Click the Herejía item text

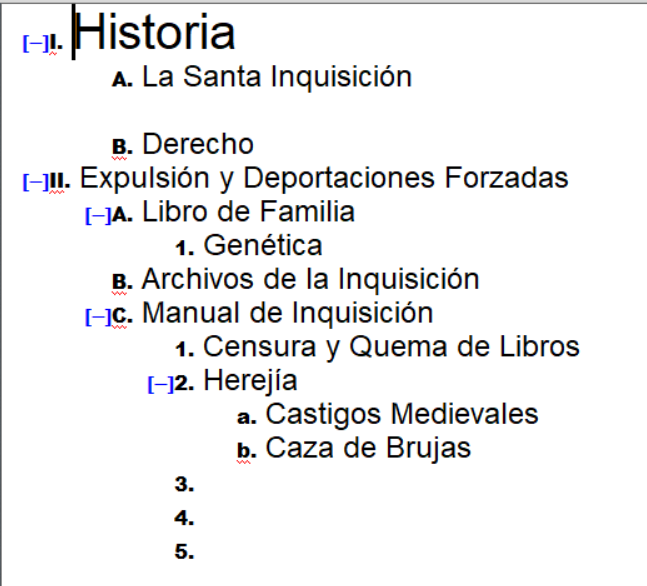click(x=250, y=381)
